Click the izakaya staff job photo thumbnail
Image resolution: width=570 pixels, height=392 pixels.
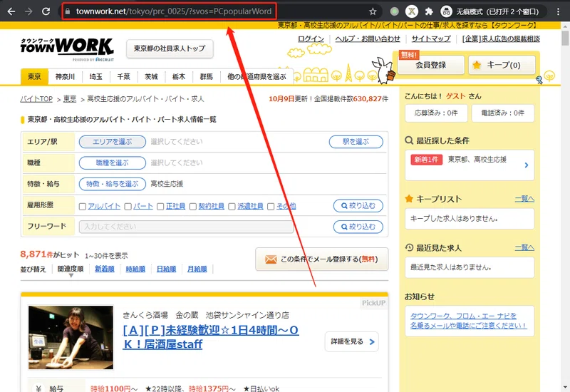pos(71,337)
